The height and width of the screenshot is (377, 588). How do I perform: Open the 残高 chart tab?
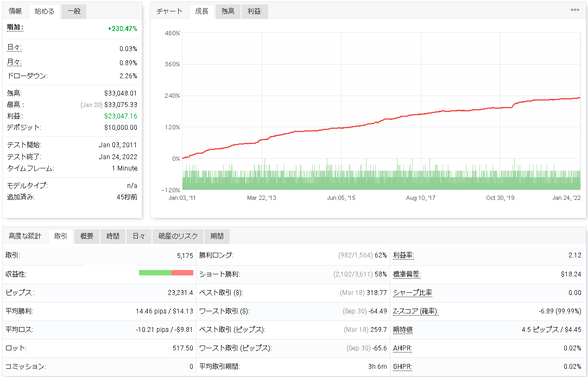228,11
